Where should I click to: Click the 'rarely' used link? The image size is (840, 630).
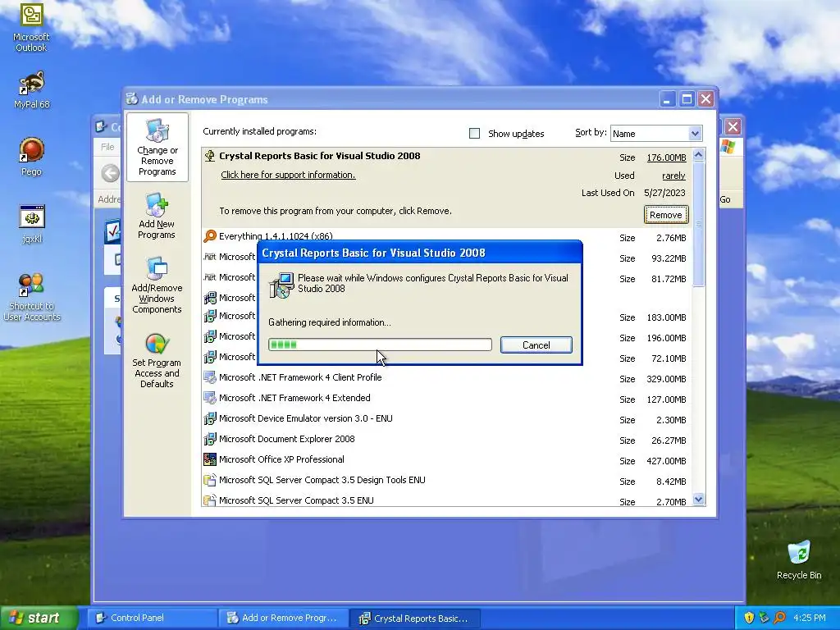click(673, 176)
